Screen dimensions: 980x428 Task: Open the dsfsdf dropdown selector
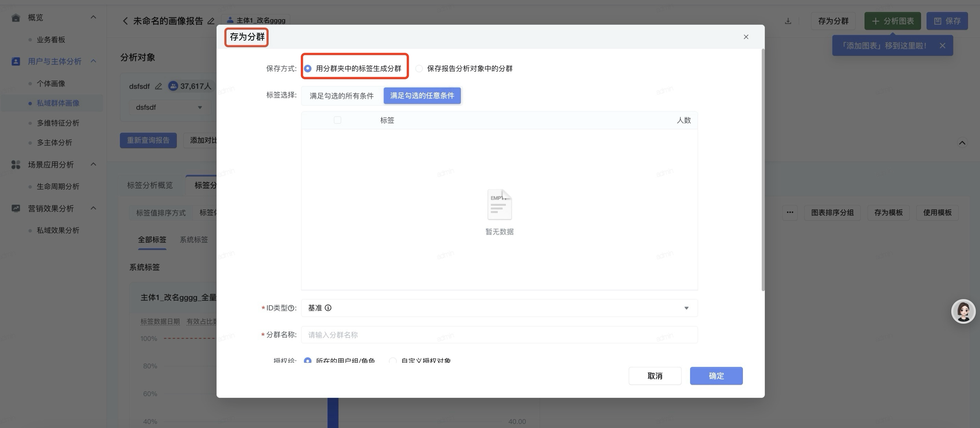coord(169,107)
